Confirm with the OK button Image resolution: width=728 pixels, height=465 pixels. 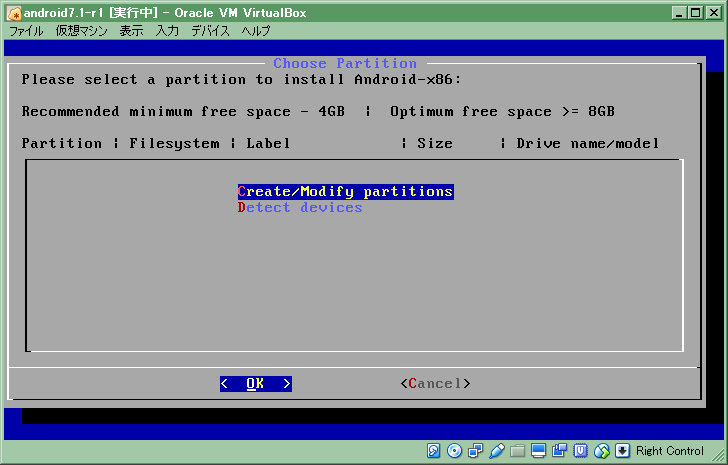click(x=256, y=384)
